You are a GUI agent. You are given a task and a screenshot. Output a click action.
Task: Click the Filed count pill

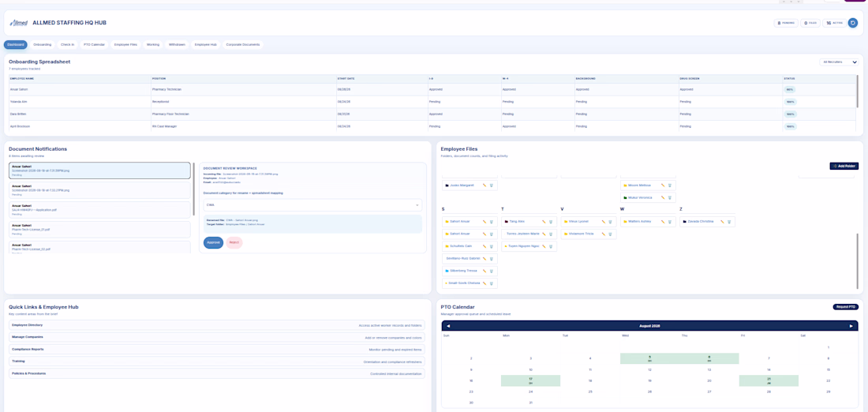pyautogui.click(x=810, y=23)
